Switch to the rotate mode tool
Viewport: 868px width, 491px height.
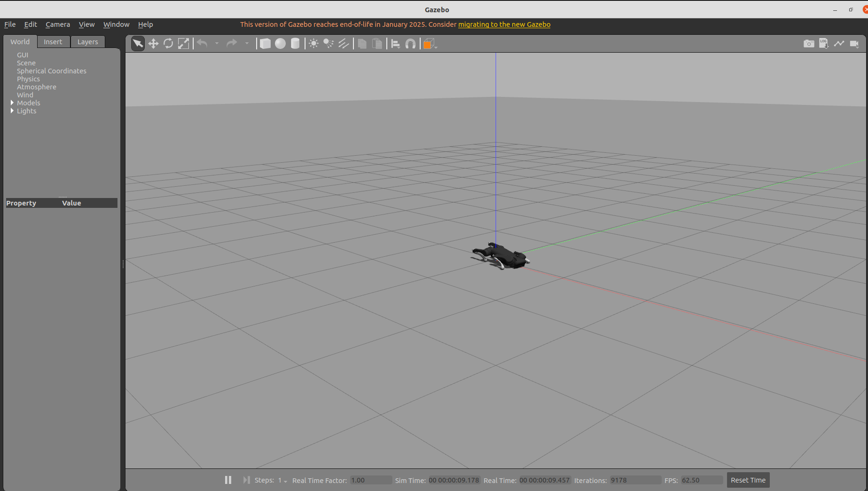pyautogui.click(x=168, y=44)
